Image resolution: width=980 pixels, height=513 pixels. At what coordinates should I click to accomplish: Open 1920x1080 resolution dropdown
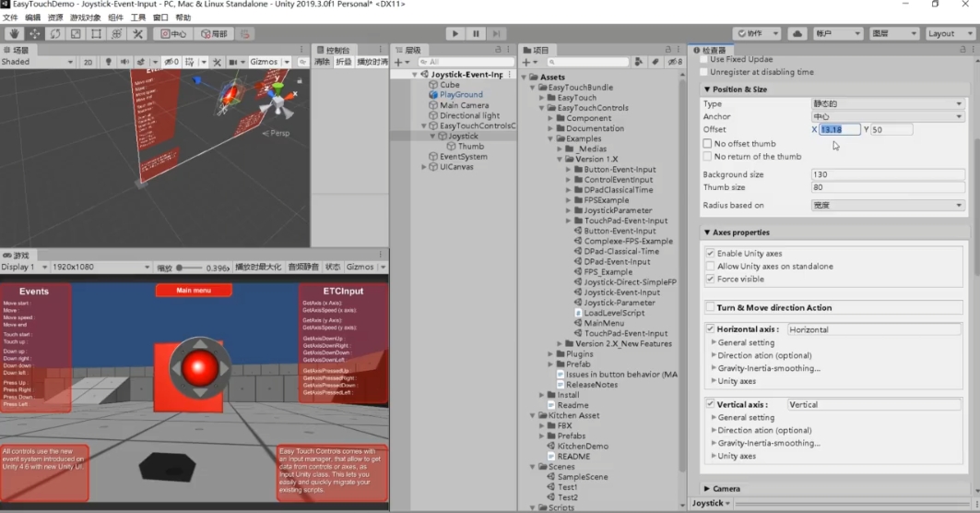coord(100,268)
